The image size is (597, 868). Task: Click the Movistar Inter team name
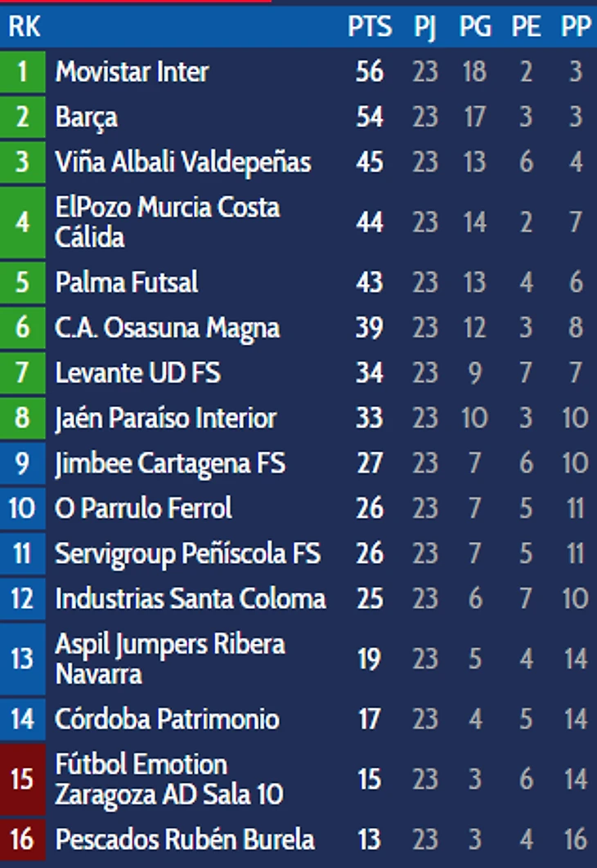(x=132, y=72)
